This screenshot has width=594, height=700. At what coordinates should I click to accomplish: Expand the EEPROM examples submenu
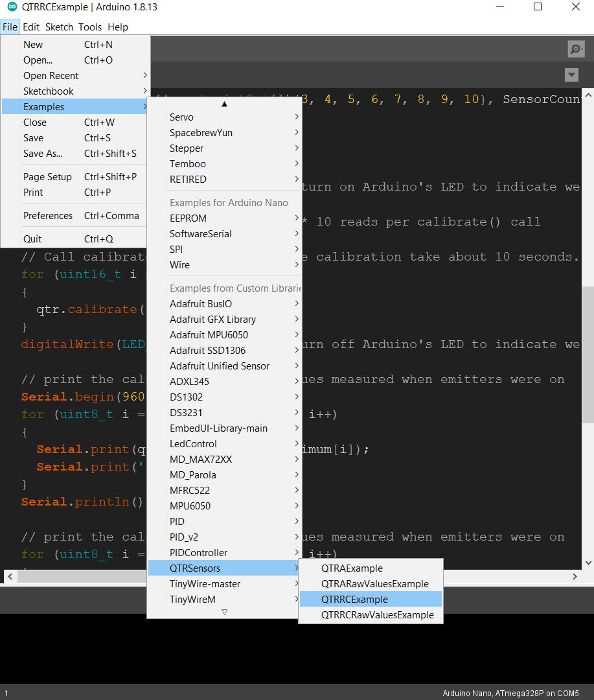(x=225, y=218)
